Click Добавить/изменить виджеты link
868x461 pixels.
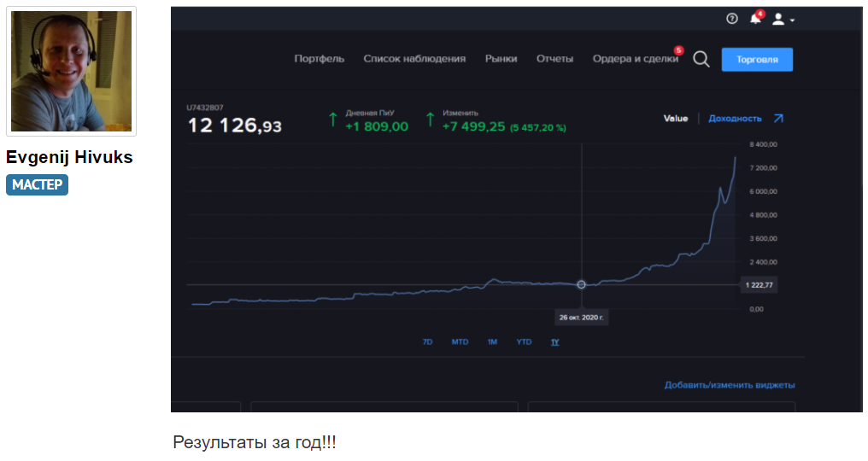pos(730,385)
